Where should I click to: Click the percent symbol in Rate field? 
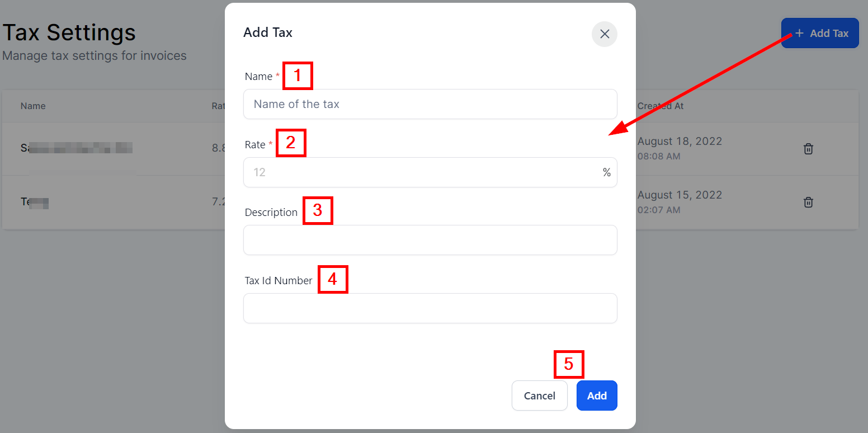click(x=607, y=172)
